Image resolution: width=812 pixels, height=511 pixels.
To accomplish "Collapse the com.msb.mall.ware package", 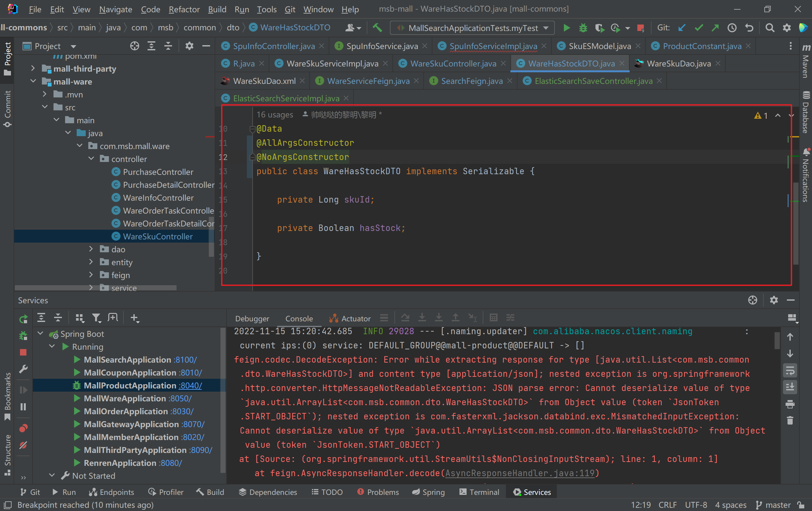I will point(80,145).
